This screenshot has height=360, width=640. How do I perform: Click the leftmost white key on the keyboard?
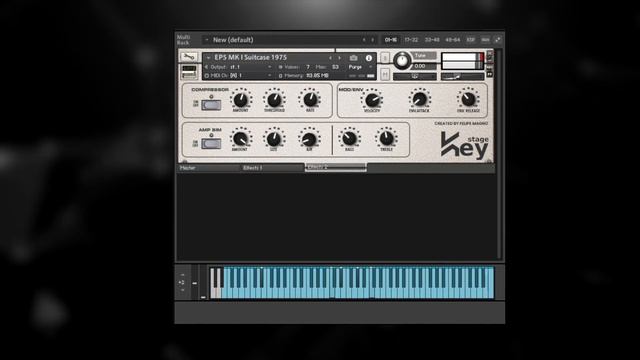pos(212,292)
